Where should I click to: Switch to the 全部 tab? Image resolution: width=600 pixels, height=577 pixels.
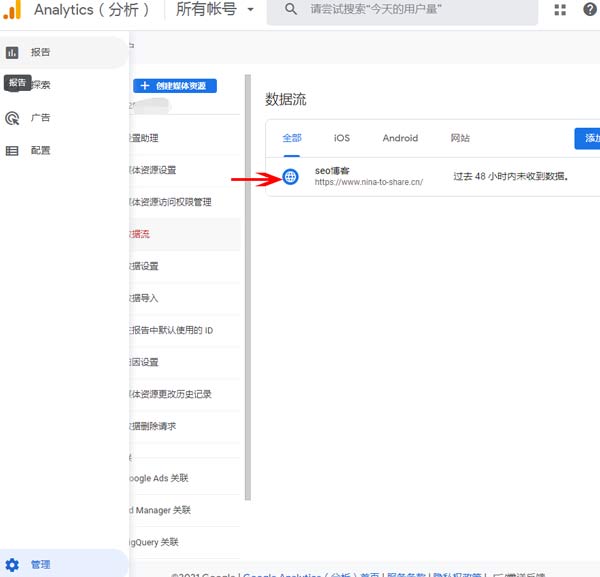(292, 138)
